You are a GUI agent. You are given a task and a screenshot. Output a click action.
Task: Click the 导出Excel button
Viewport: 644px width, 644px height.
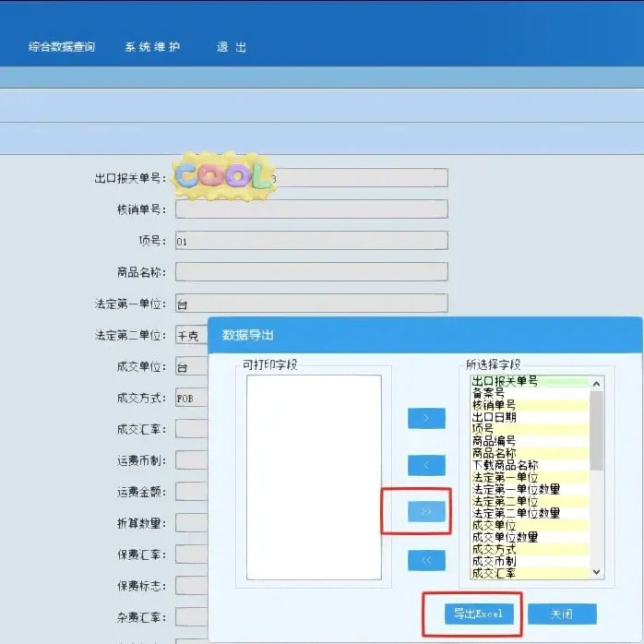point(479,614)
